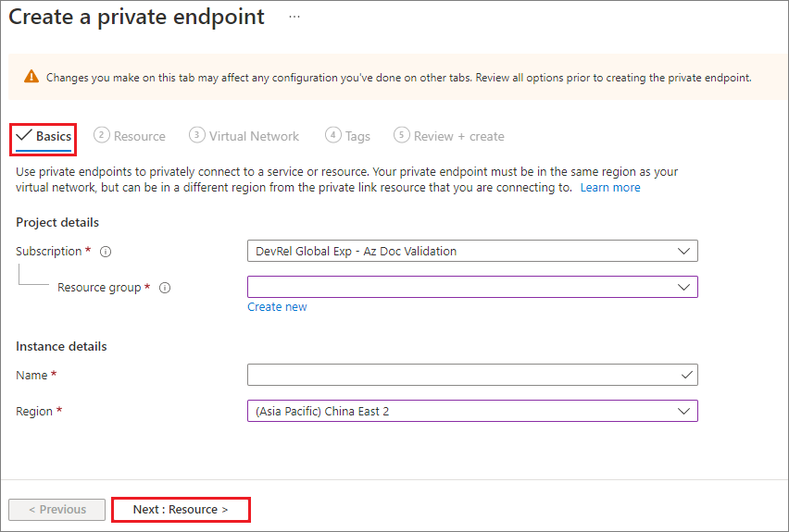The width and height of the screenshot is (789, 532).
Task: Open the Review + create tab
Action: click(x=458, y=136)
